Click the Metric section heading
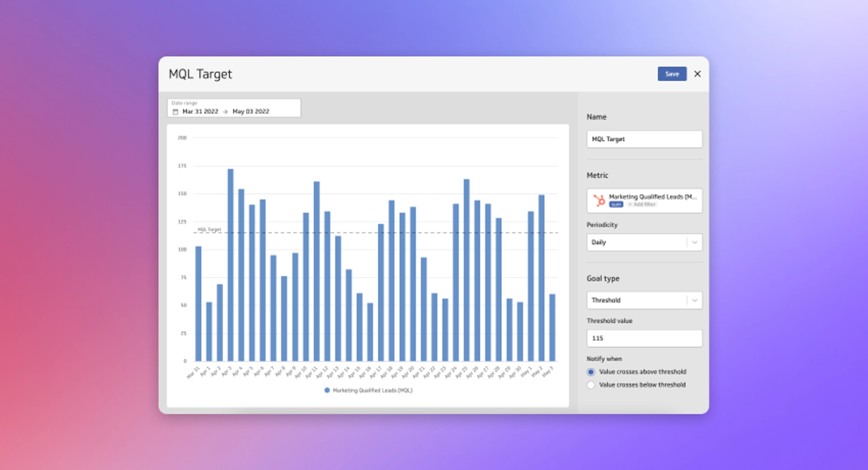This screenshot has width=868, height=470. pos(597,175)
